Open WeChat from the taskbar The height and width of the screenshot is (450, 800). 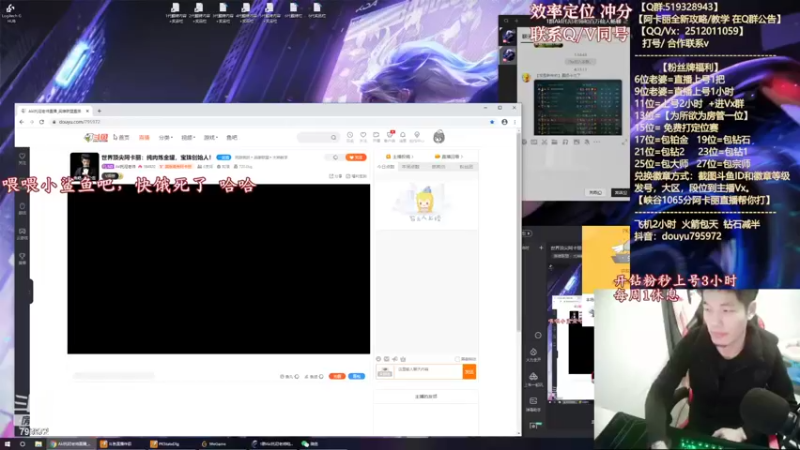pos(310,444)
